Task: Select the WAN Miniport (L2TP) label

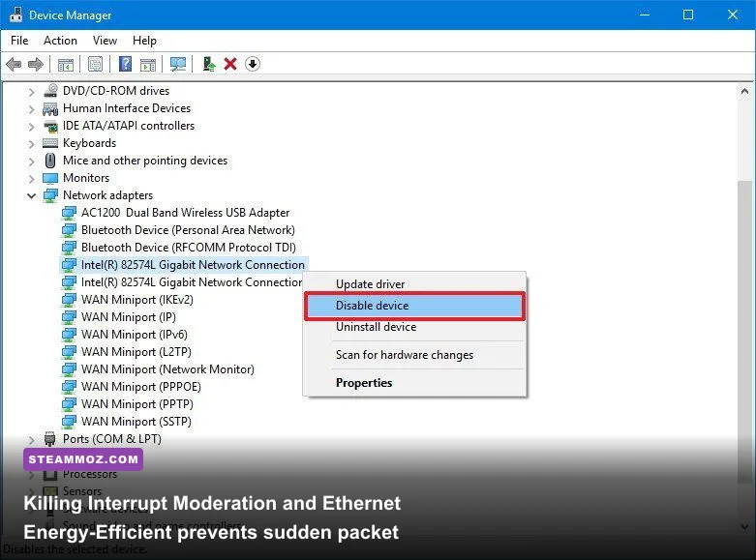Action: pos(136,352)
